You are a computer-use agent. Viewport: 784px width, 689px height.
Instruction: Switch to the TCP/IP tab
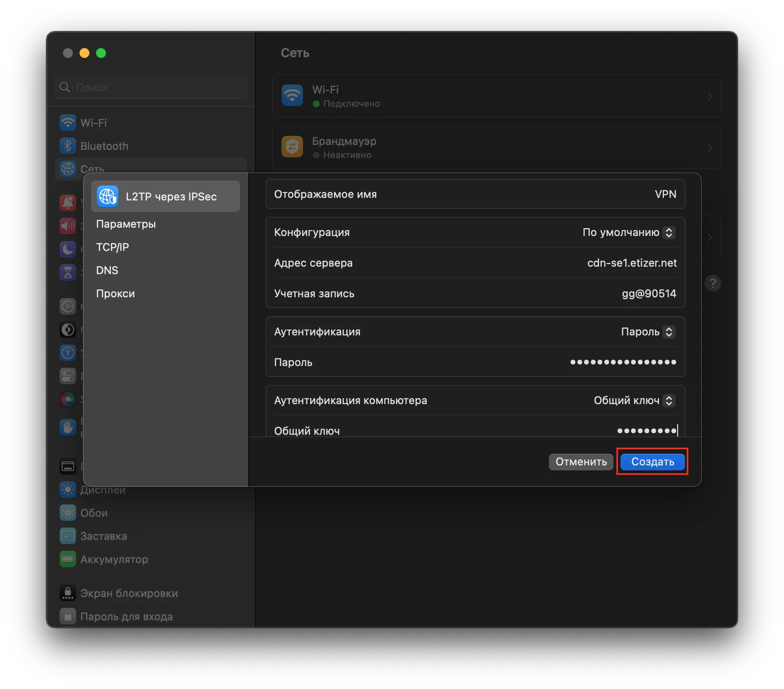tap(113, 247)
